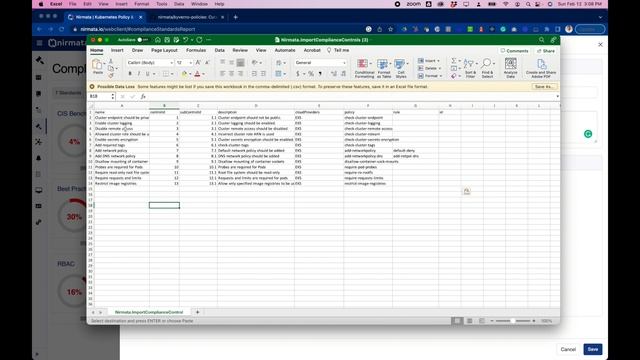Viewport: 640px width, 360px height.
Task: Click the Redo icon in Excel title bar
Action: click(x=199, y=40)
